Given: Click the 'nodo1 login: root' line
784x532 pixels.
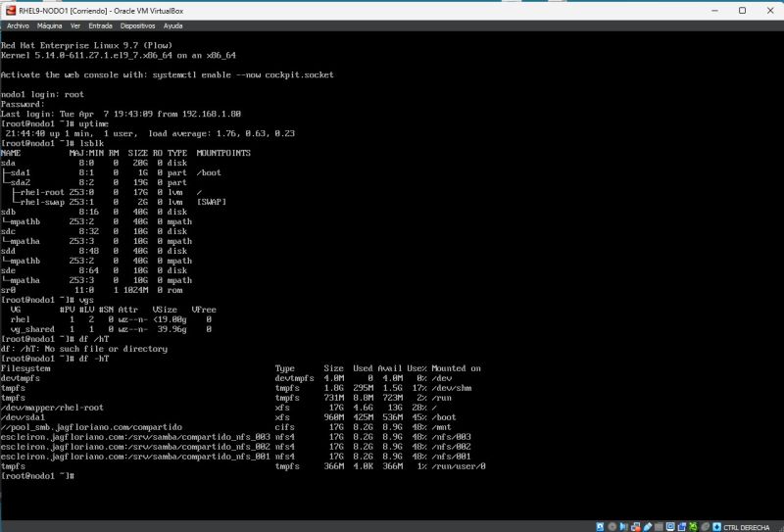Looking at the screenshot, I should (42, 94).
